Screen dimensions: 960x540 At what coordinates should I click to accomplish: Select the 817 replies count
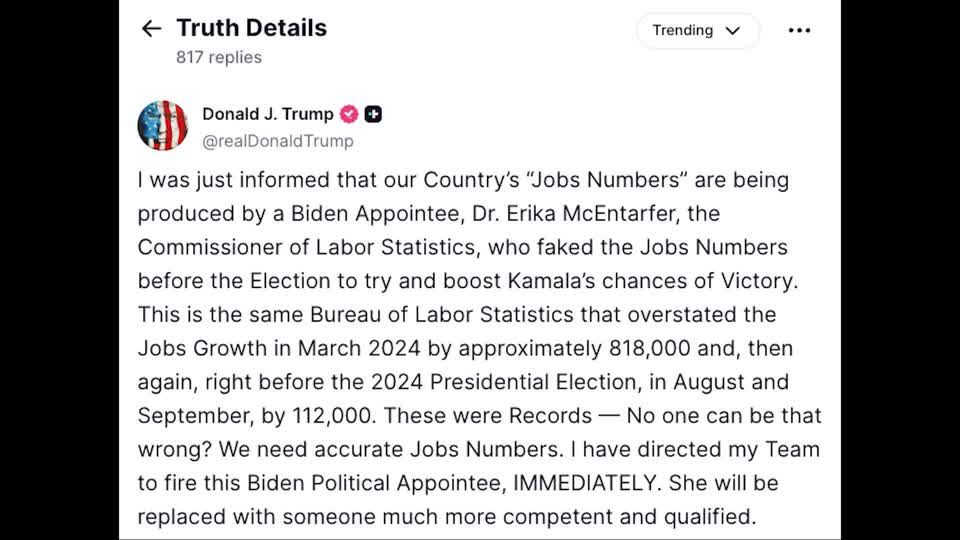(219, 57)
